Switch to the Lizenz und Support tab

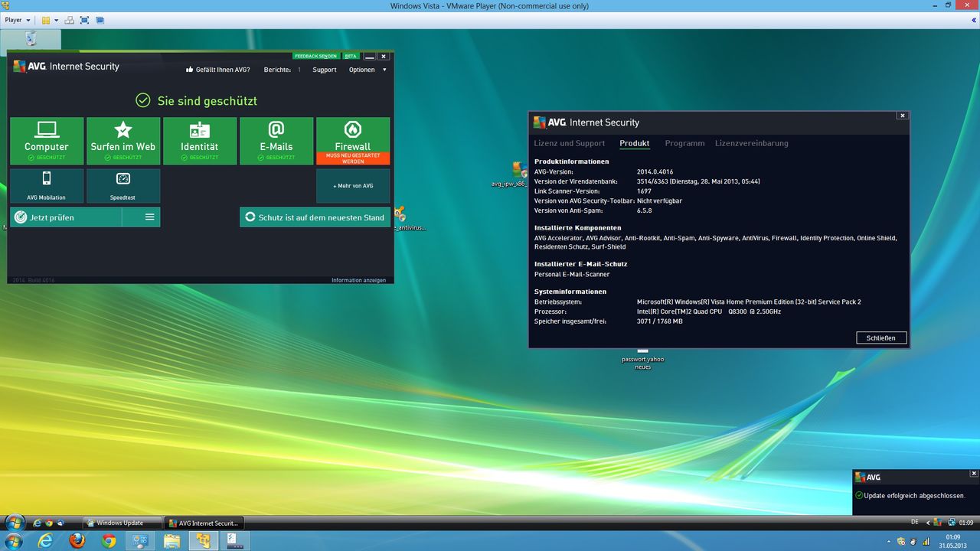[569, 143]
